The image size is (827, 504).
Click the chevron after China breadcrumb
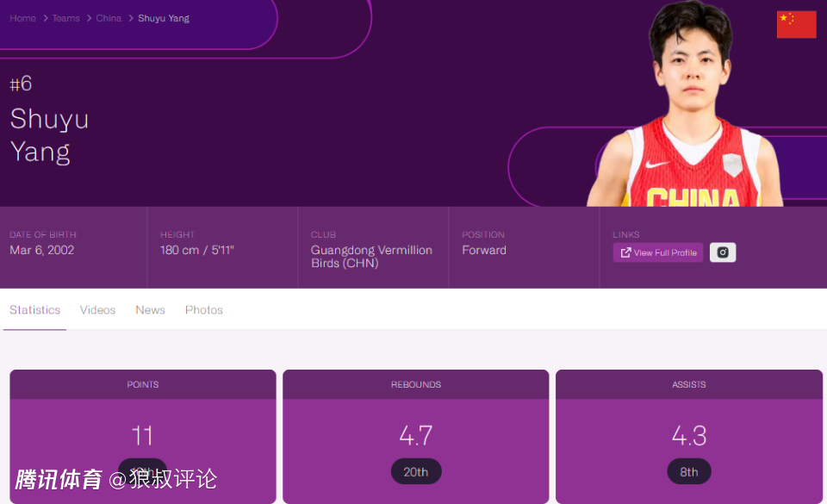130,18
